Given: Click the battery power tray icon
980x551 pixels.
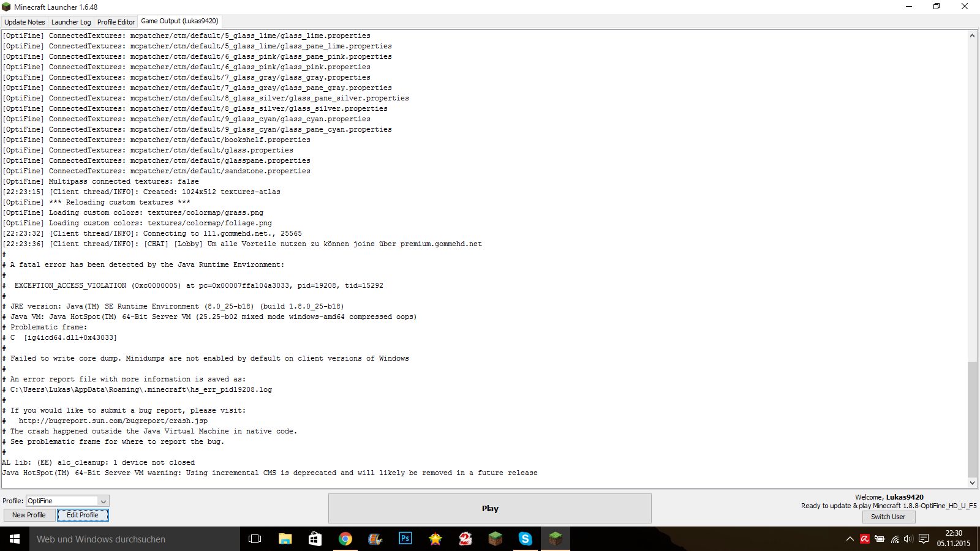Looking at the screenshot, I should coord(880,539).
